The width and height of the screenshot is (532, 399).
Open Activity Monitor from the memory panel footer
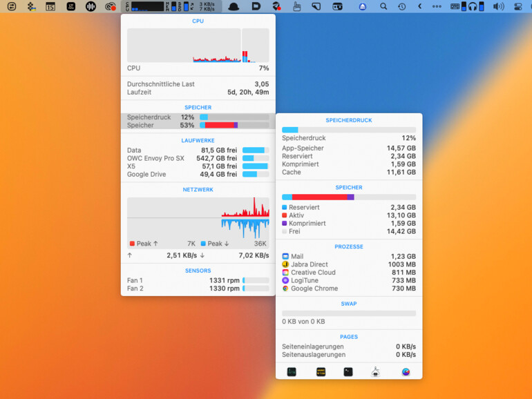[x=292, y=372]
